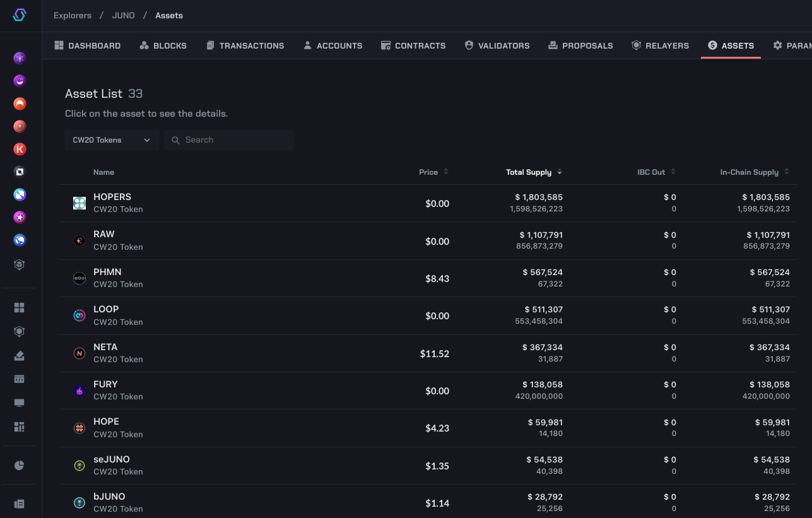Image resolution: width=812 pixels, height=518 pixels.
Task: Open the FURY asset details
Action: coord(428,391)
